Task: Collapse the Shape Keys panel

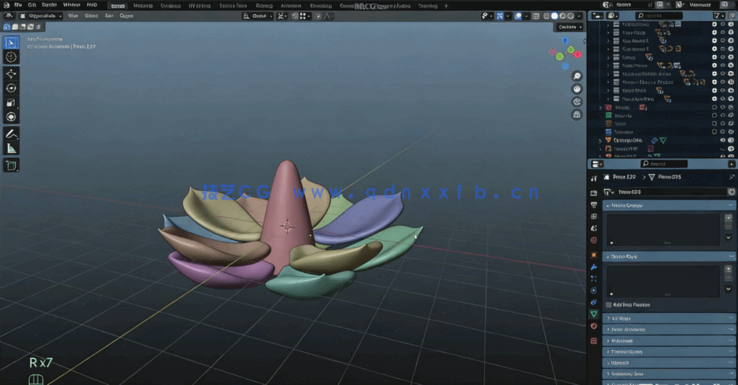Action: click(668, 257)
